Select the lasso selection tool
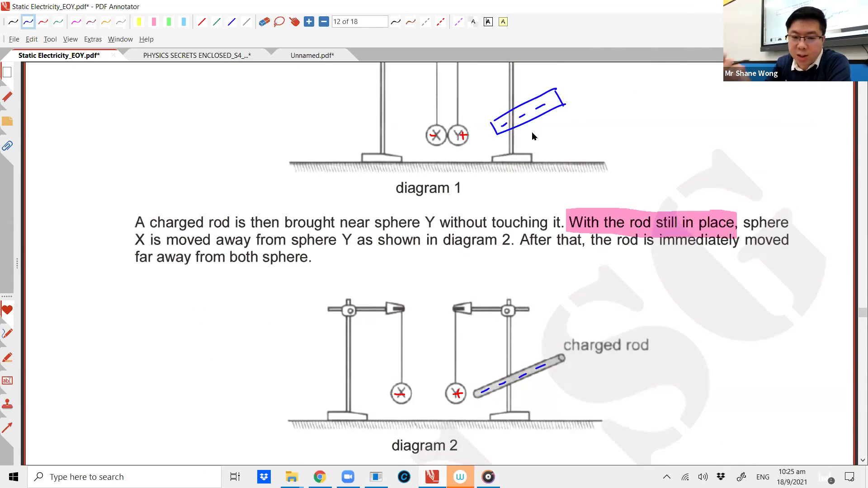868x488 pixels. (279, 22)
